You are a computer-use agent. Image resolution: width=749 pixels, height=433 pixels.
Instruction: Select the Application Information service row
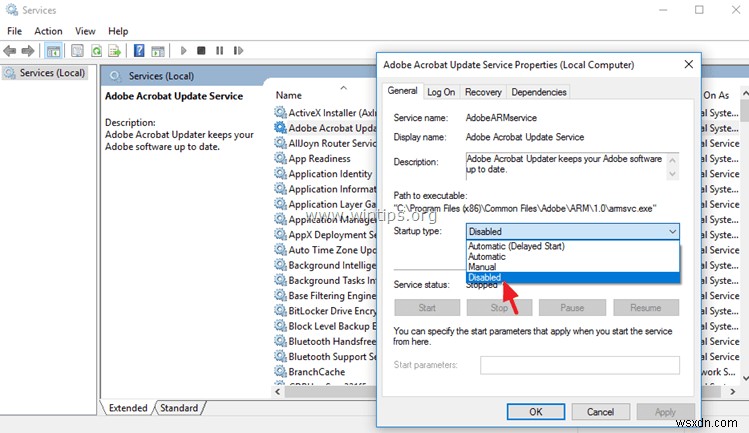pos(325,189)
